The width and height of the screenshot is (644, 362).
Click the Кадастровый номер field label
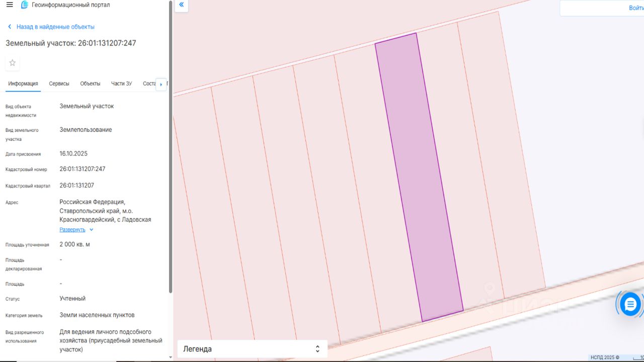[26, 169]
